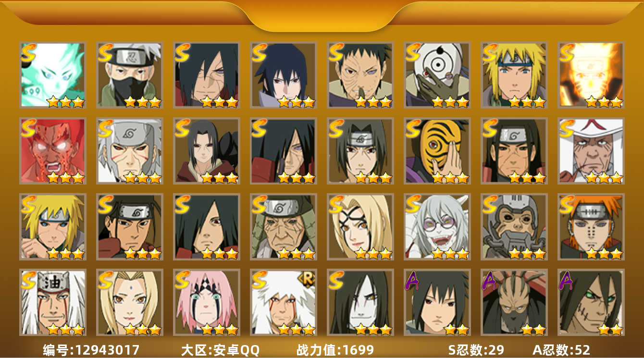644x358 pixels.
Task: Select the pale-faced Orochimaru portrait
Action: tap(360, 302)
